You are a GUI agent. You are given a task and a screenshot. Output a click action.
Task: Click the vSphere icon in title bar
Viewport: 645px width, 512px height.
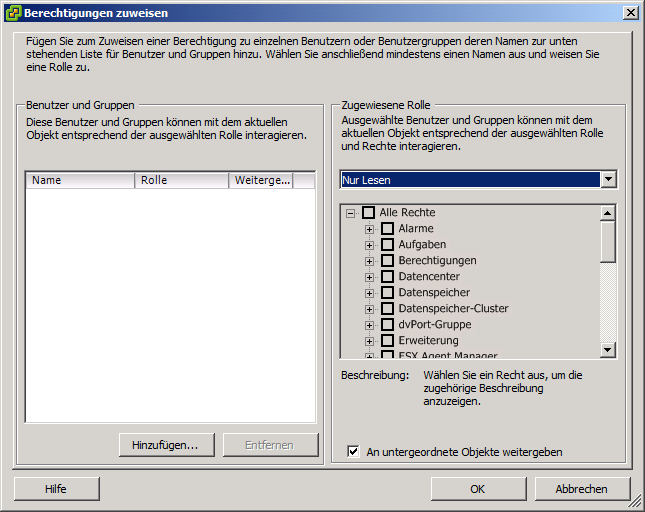pyautogui.click(x=13, y=13)
